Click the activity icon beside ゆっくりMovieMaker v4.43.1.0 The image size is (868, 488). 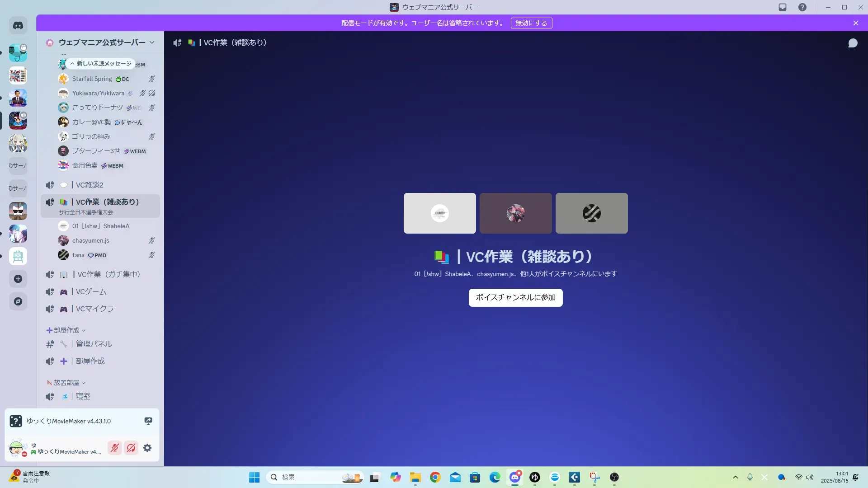tap(148, 421)
